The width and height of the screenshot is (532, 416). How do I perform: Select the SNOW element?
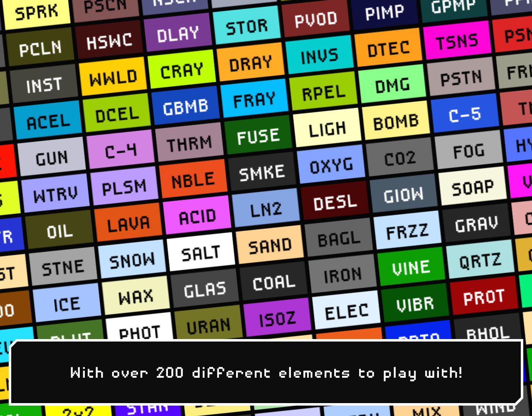[133, 258]
